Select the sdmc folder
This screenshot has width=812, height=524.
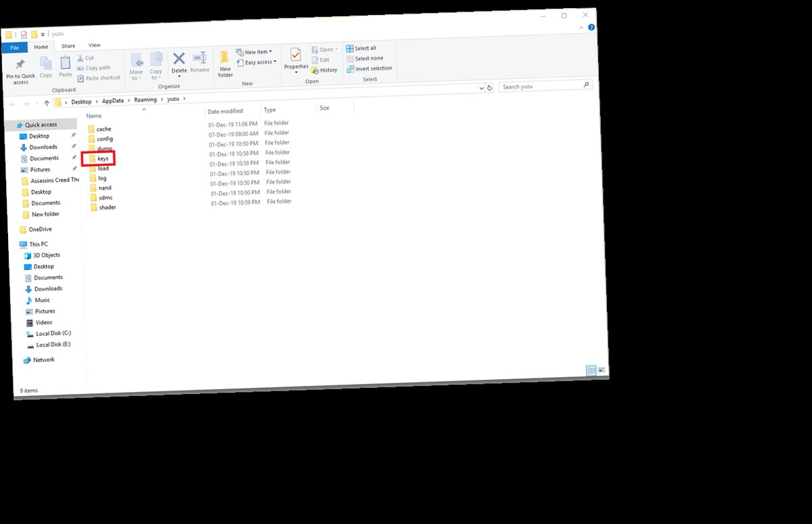coord(101,198)
